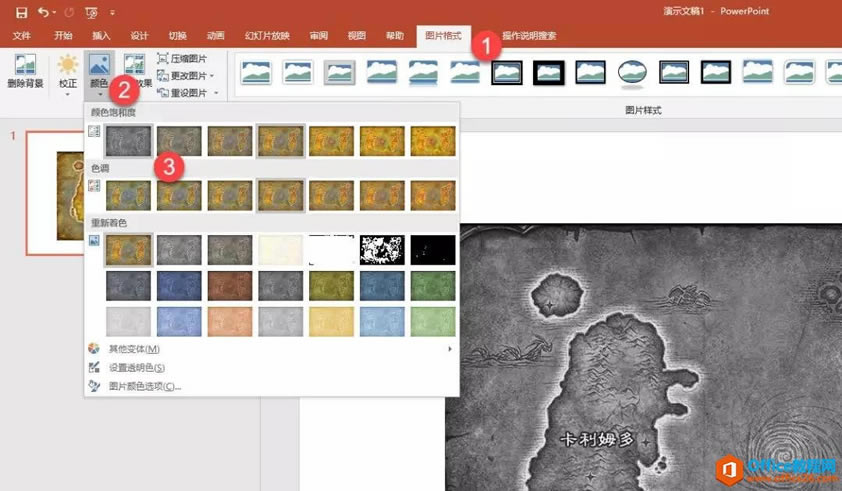Viewport: 842px width, 491px height.
Task: Expand the 重设图片 dropdown arrow
Action: coord(216,93)
